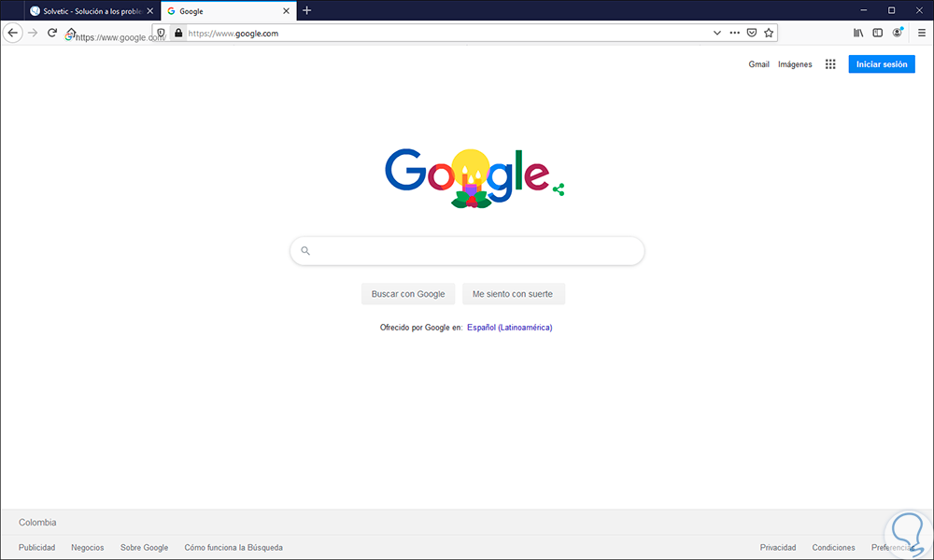Viewport: 934px width, 560px height.
Task: Toggle the sidebars icon
Action: pyautogui.click(x=877, y=33)
